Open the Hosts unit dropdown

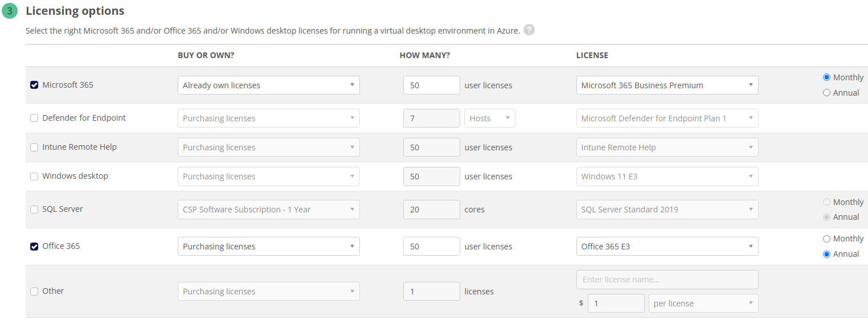(490, 118)
